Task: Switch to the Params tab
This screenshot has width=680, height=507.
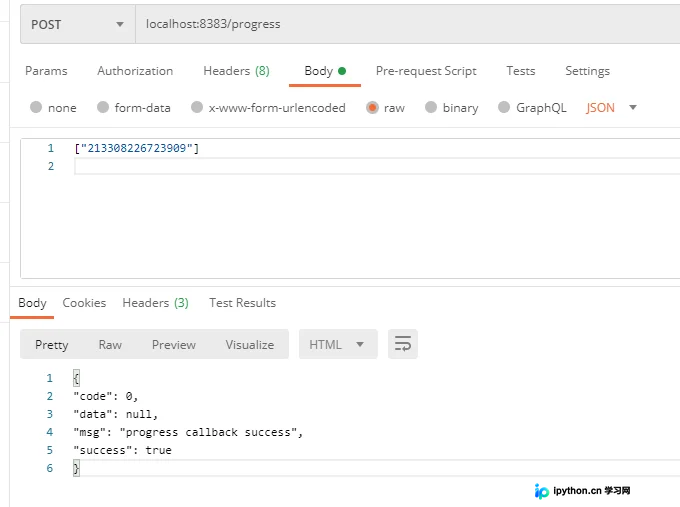Action: click(46, 71)
